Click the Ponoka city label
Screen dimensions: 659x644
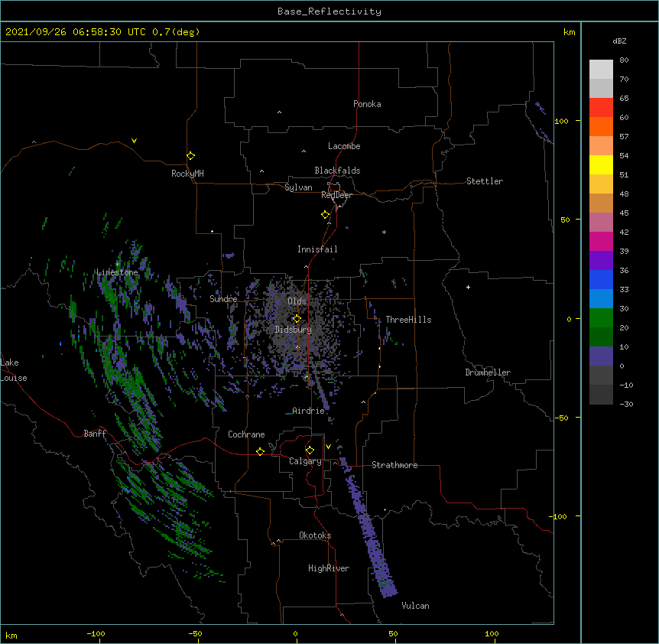click(x=367, y=104)
